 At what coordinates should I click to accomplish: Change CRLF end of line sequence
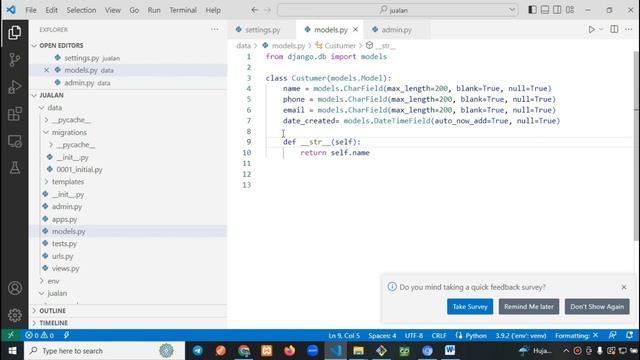tap(439, 336)
